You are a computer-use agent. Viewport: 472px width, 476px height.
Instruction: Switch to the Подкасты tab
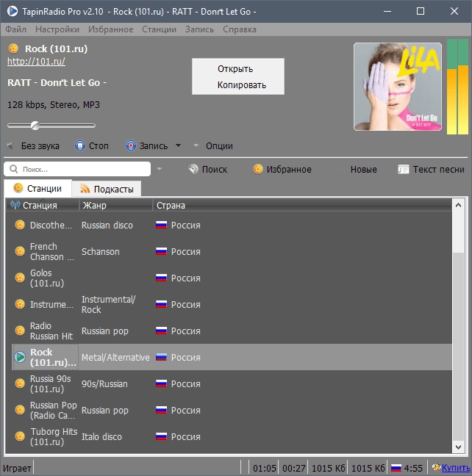(x=107, y=189)
